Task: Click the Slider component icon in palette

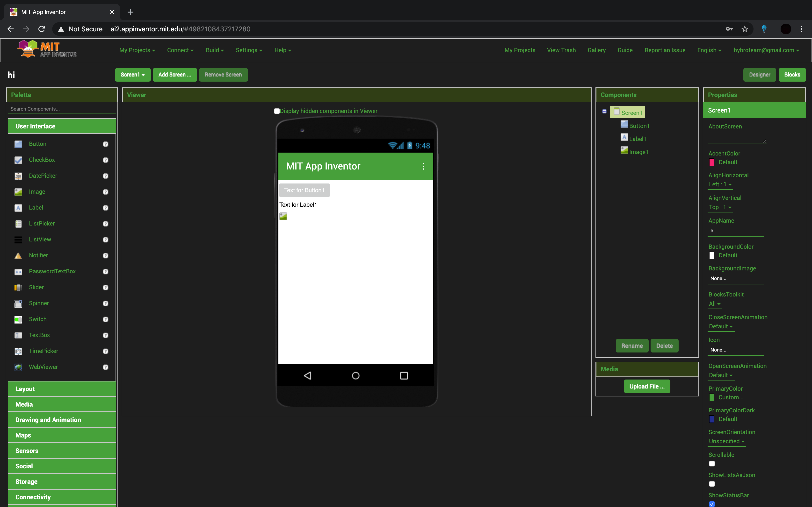Action: tap(18, 287)
